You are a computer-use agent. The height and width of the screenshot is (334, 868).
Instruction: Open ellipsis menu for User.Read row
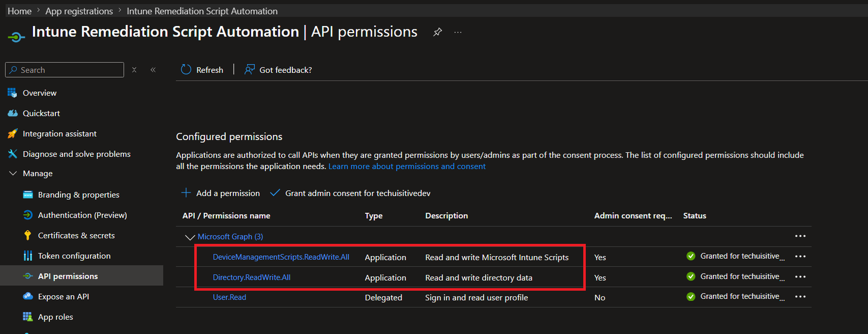(x=800, y=297)
